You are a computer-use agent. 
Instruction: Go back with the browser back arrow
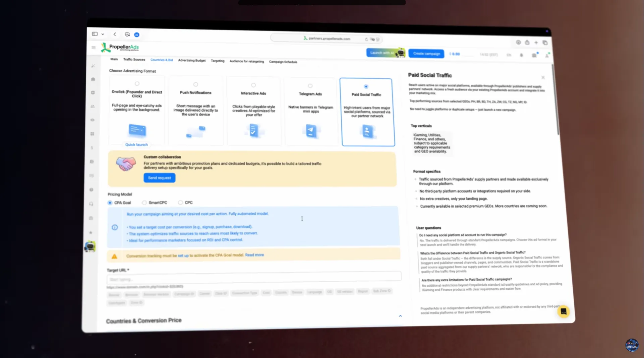pos(115,34)
